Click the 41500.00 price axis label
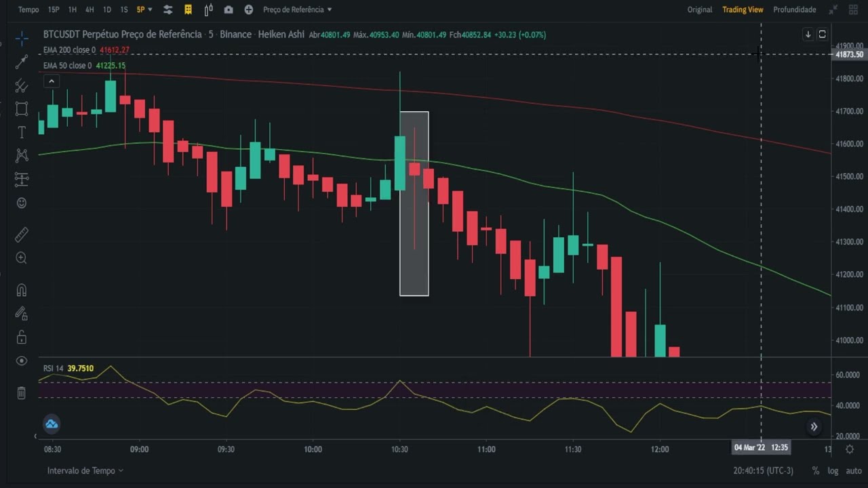The width and height of the screenshot is (868, 488). pyautogui.click(x=850, y=176)
